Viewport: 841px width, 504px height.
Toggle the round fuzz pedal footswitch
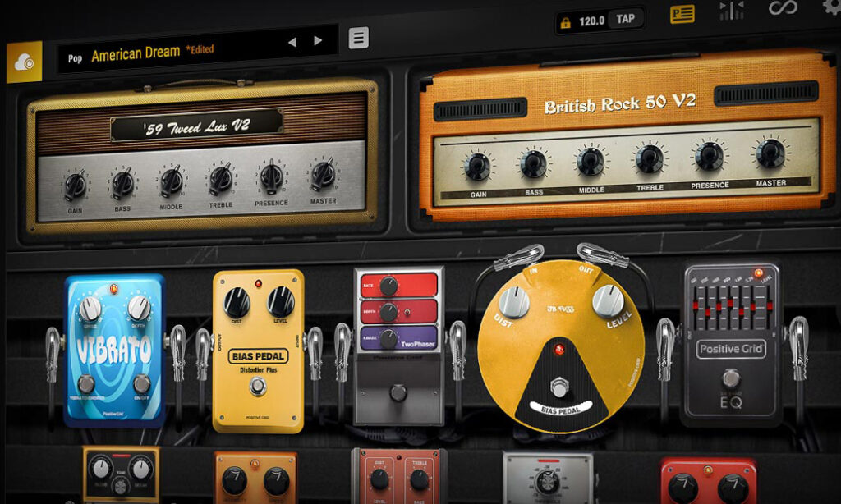[559, 387]
